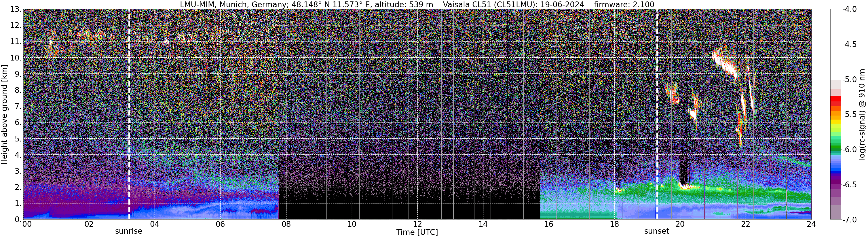Viewport: 868px width, 238px height.
Task: Click the '8.' height tick label
Action: pyautogui.click(x=18, y=90)
